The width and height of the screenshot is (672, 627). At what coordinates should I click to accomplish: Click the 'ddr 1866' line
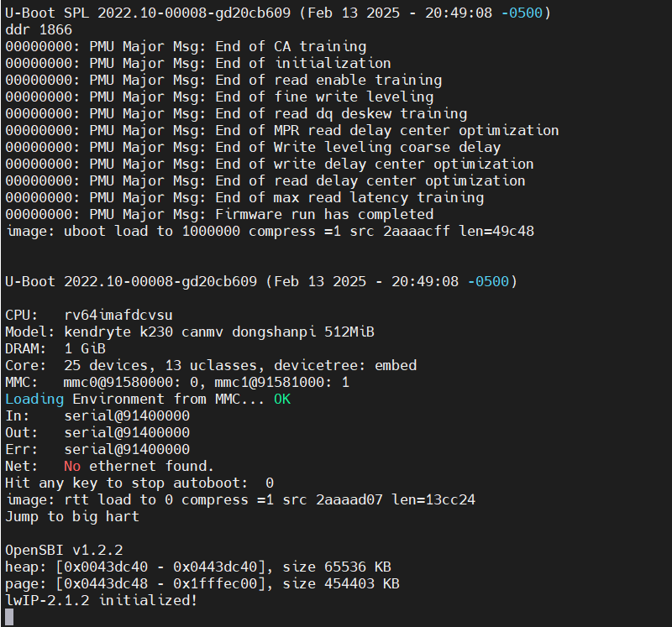click(39, 29)
